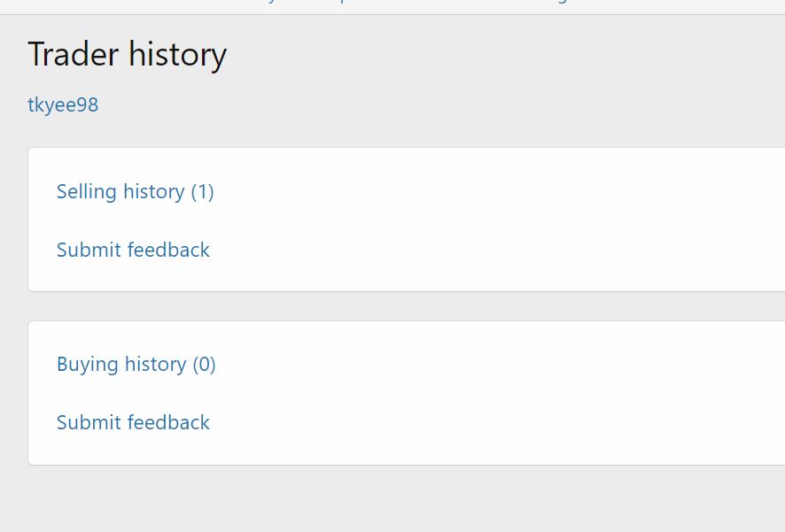Click the first Submit feedback link

(133, 250)
